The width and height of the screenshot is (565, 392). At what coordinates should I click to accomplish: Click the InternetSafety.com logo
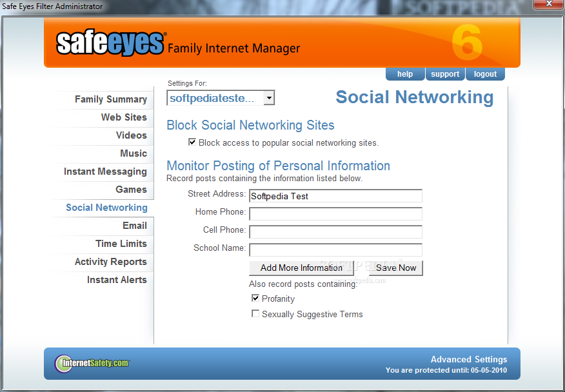(x=92, y=363)
